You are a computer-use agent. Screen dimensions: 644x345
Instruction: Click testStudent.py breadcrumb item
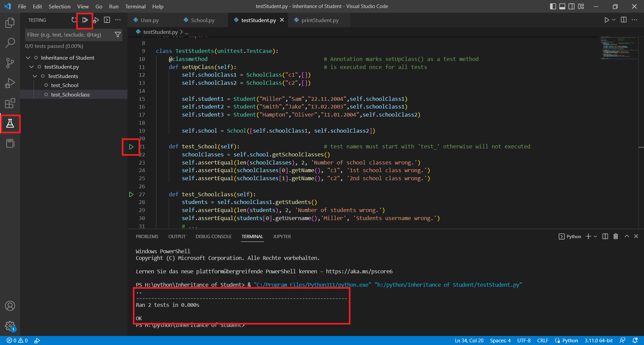(x=160, y=32)
